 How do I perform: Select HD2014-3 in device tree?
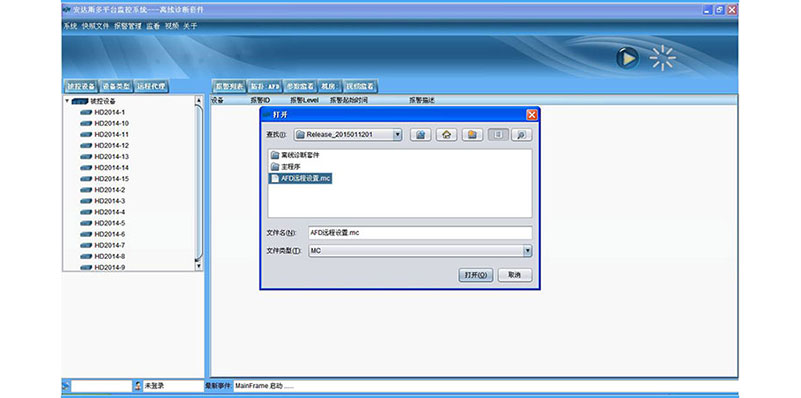(110, 201)
